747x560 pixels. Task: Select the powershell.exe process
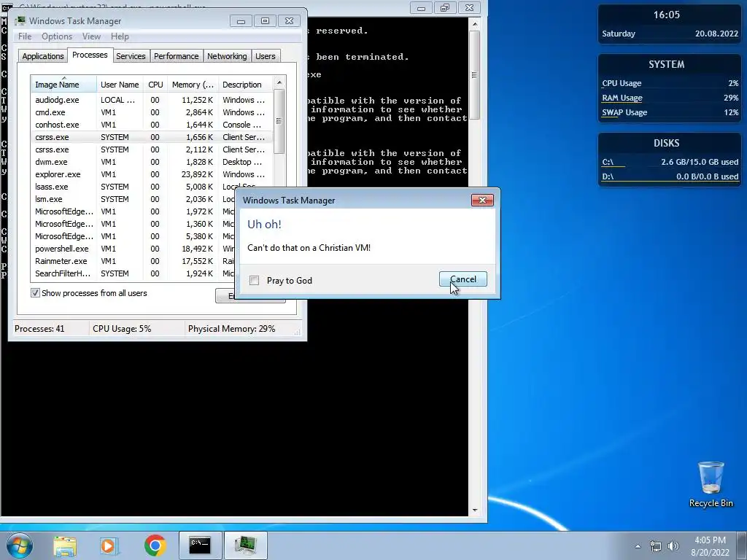133,249
